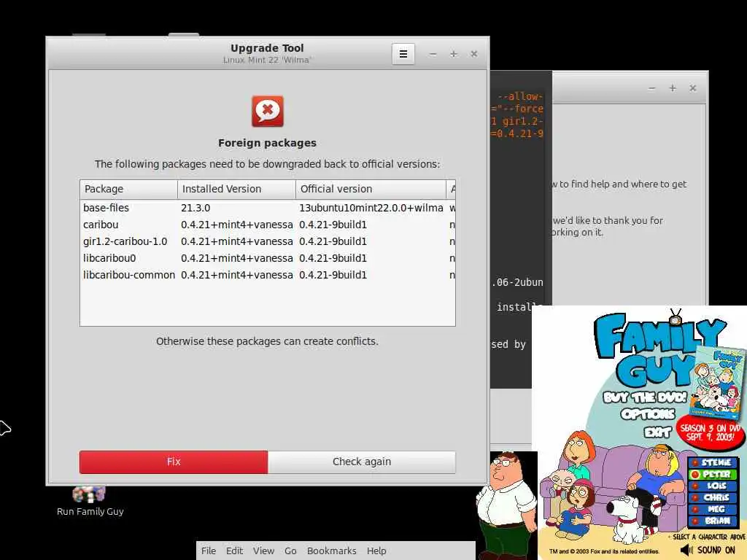This screenshot has width=747, height=560.
Task: Select the MEG character option
Action: click(x=713, y=509)
